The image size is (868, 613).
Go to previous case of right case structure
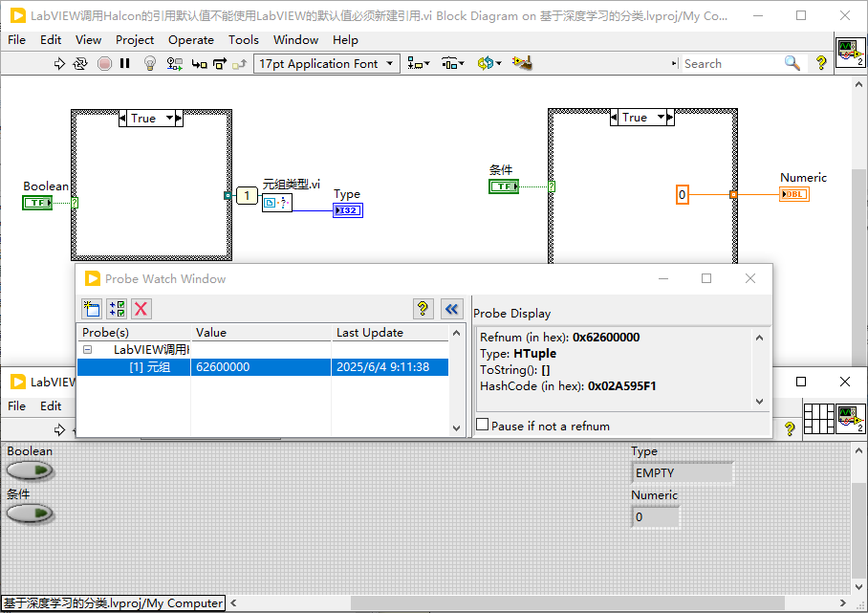[x=614, y=118]
